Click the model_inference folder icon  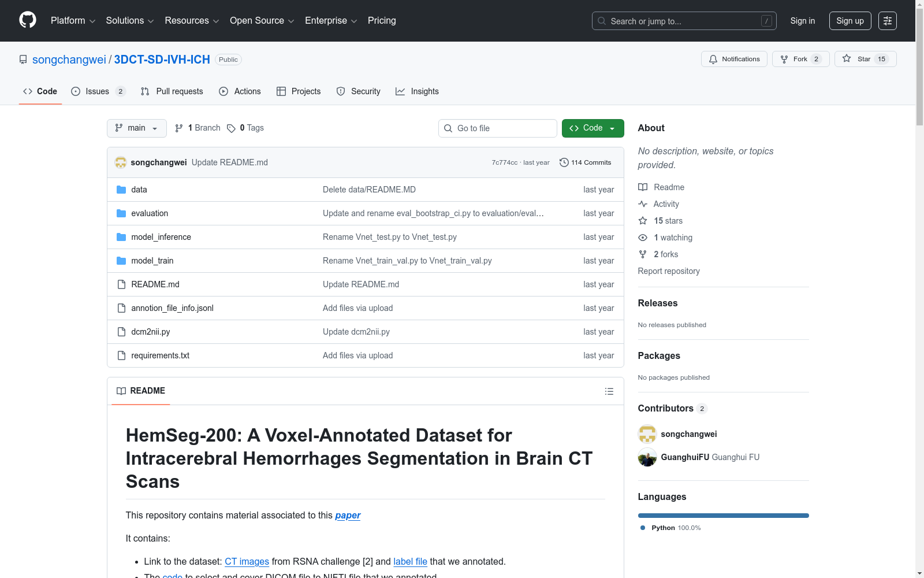[121, 237]
